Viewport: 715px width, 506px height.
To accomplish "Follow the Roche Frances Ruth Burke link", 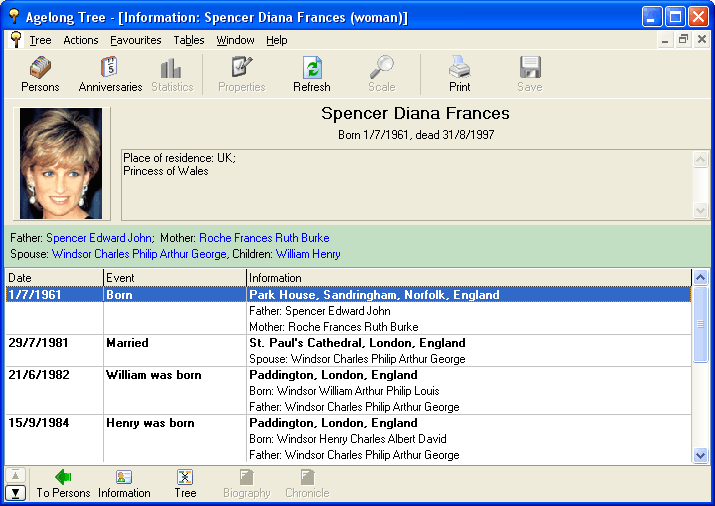I will (x=264, y=238).
